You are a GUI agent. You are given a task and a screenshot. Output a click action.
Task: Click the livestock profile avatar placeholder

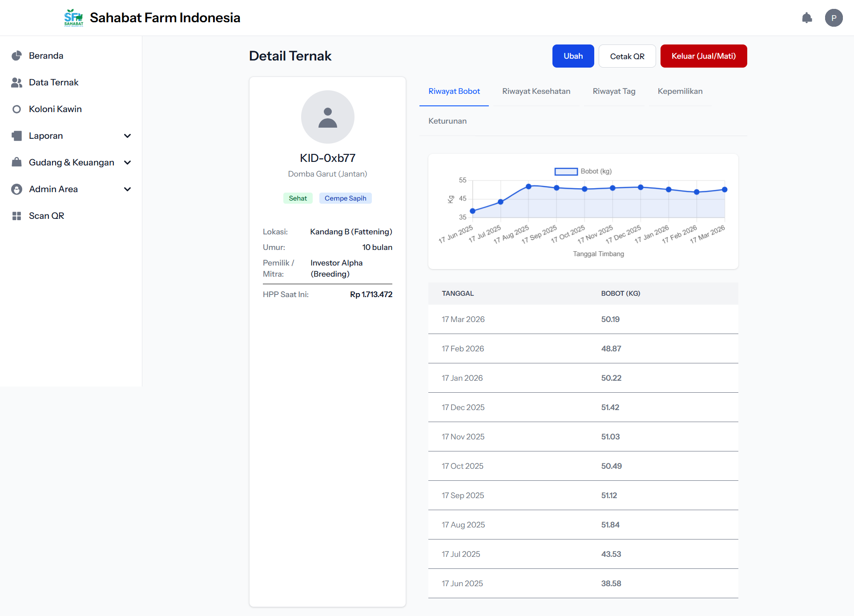click(x=327, y=117)
